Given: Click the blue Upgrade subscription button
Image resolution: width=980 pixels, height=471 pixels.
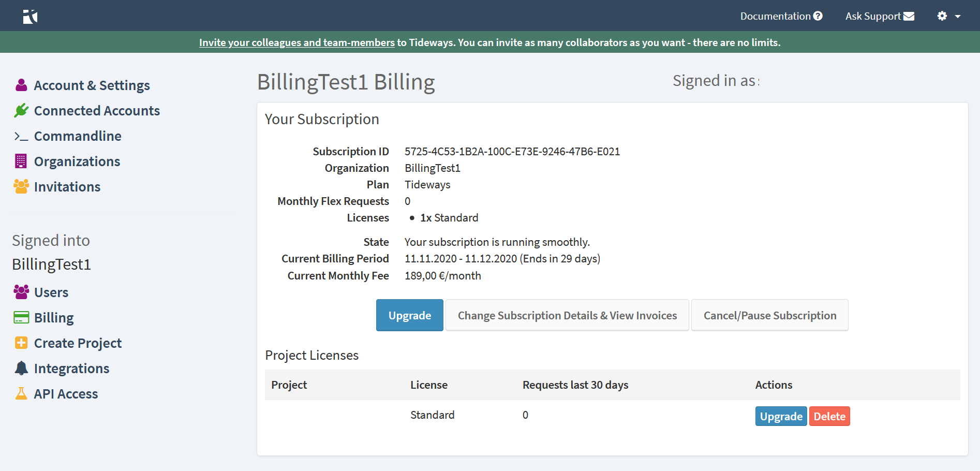Looking at the screenshot, I should click(x=410, y=315).
